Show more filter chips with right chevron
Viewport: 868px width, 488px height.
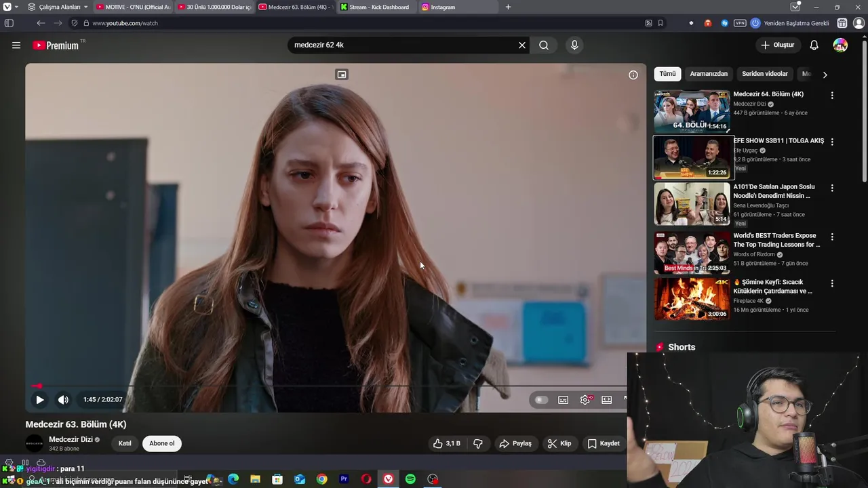825,75
